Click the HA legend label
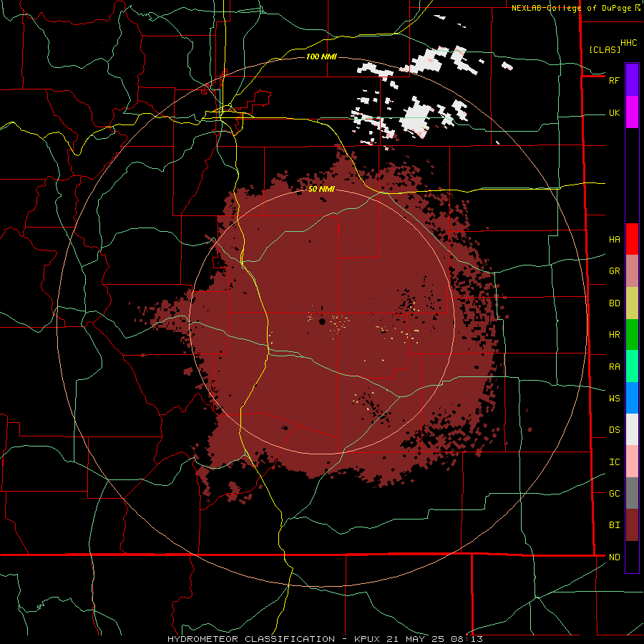The image size is (644, 644). coord(614,240)
